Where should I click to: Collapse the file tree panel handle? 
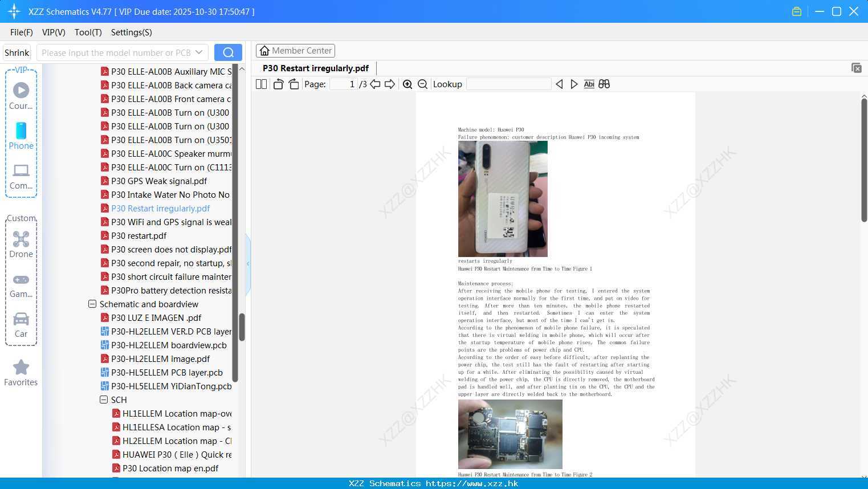point(248,264)
